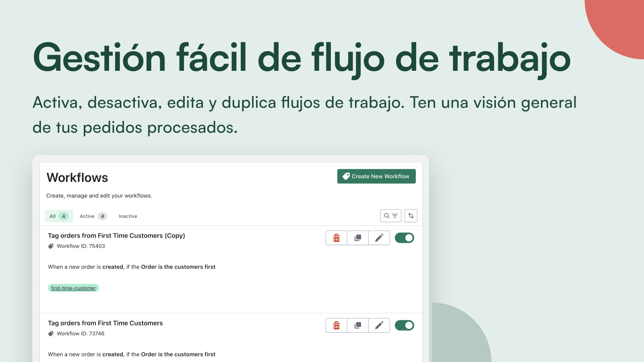Click the Create New Workflow button
This screenshot has width=644, height=362.
376,176
